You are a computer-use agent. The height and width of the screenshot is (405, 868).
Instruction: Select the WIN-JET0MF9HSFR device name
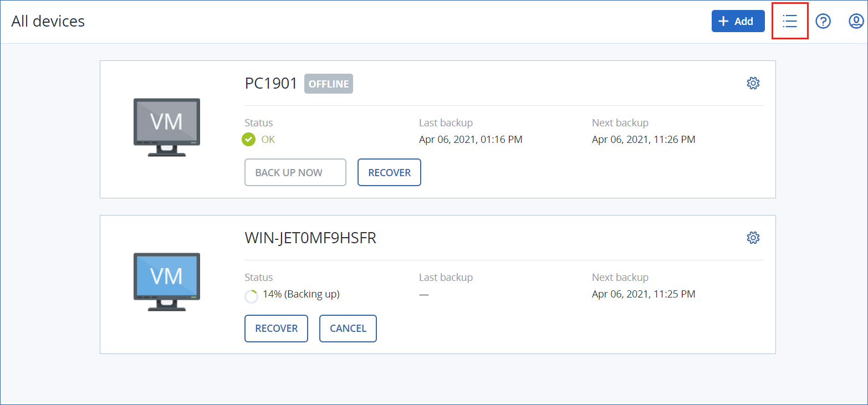tap(310, 238)
